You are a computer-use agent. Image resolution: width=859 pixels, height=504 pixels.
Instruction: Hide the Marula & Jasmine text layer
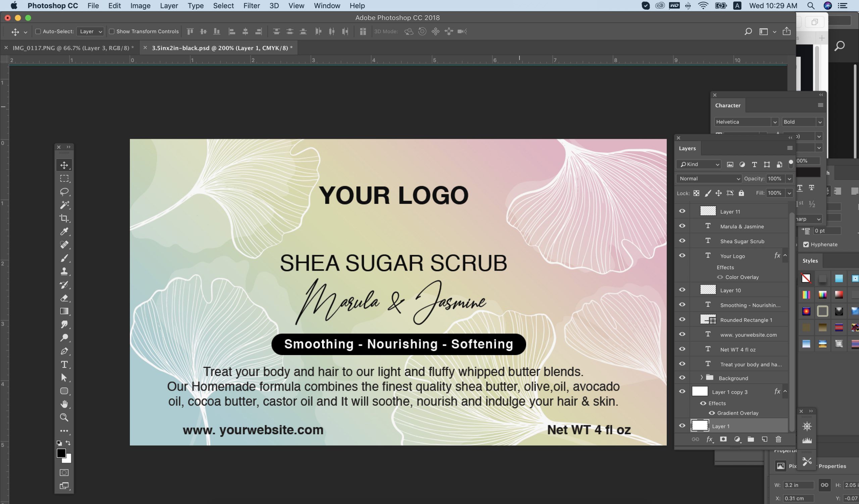click(682, 226)
